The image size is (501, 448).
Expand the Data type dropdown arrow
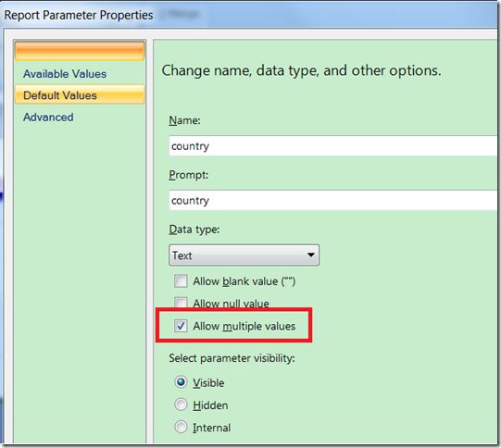coord(310,255)
